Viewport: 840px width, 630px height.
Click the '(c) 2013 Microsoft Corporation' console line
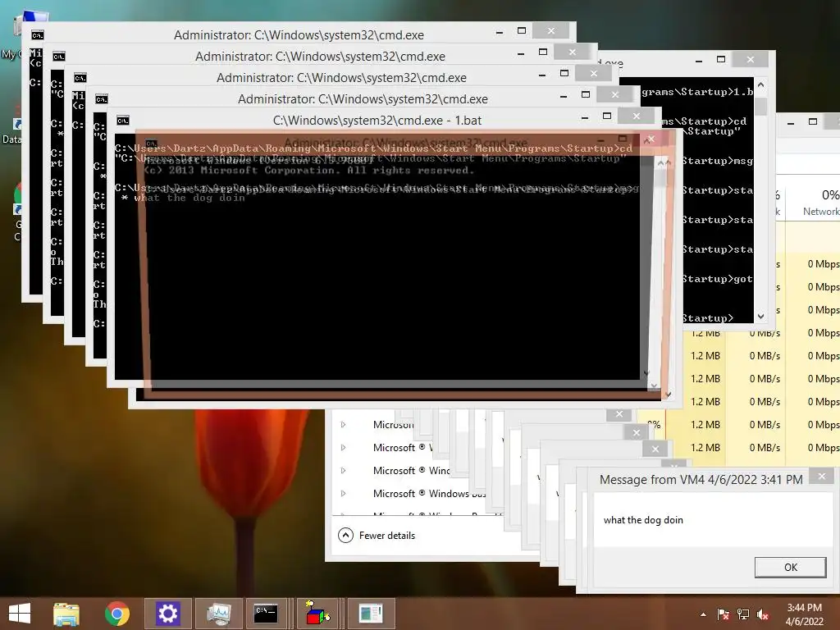(x=308, y=171)
